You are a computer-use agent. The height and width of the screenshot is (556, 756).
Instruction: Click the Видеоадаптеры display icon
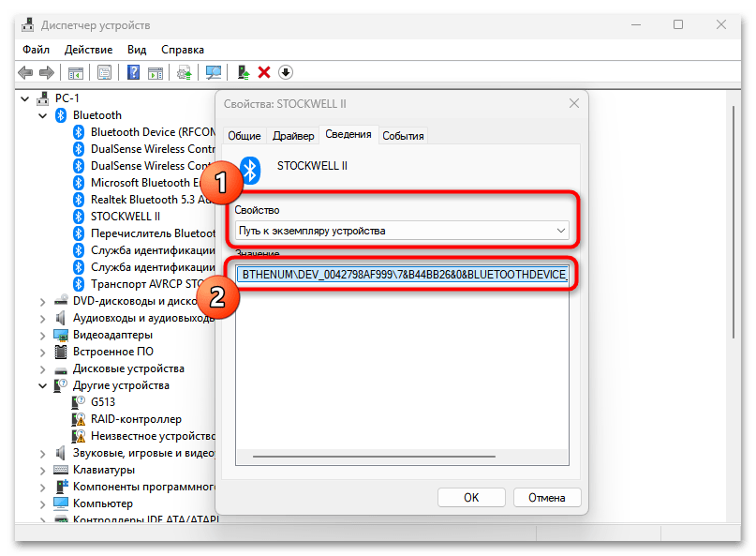point(61,335)
